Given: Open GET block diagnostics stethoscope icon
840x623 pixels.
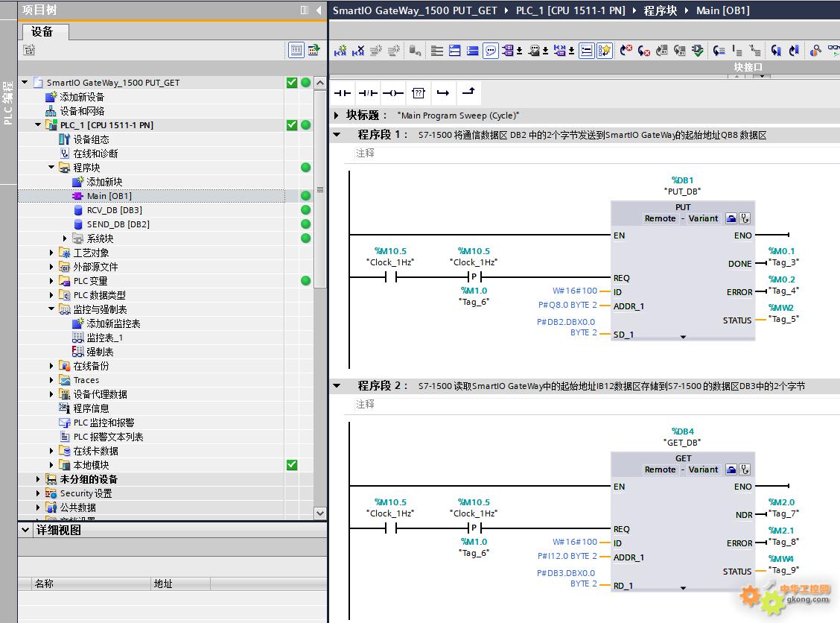Looking at the screenshot, I should (745, 469).
